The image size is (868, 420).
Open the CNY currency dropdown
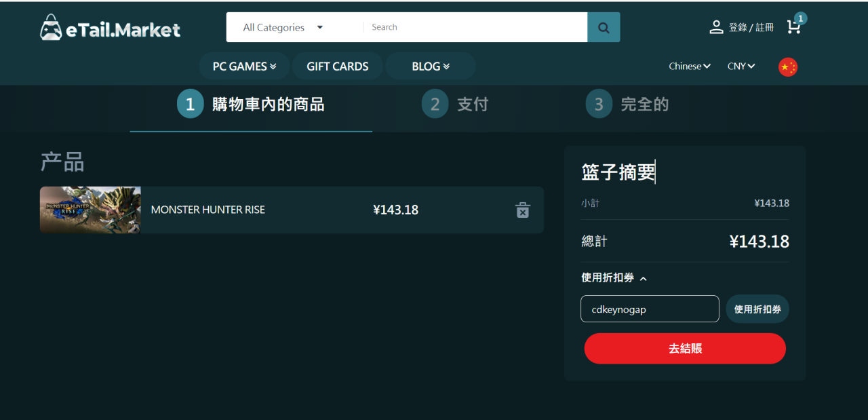click(x=741, y=66)
